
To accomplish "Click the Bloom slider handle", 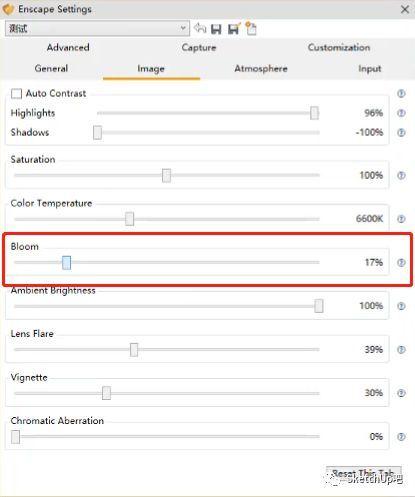I will point(67,263).
